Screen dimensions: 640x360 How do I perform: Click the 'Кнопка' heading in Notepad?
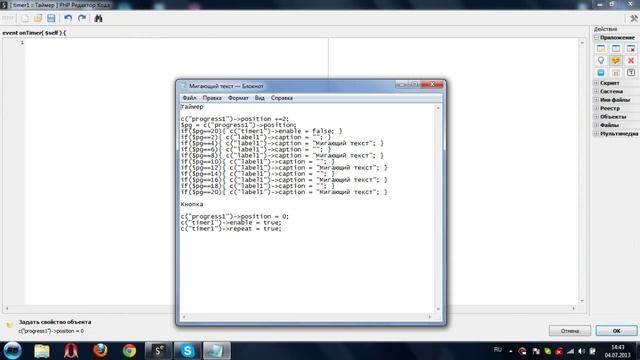click(x=192, y=204)
